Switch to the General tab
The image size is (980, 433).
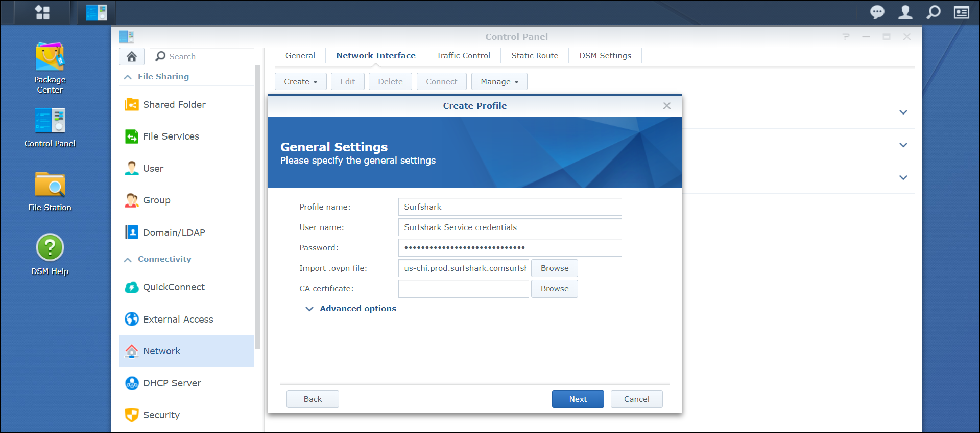pos(300,56)
